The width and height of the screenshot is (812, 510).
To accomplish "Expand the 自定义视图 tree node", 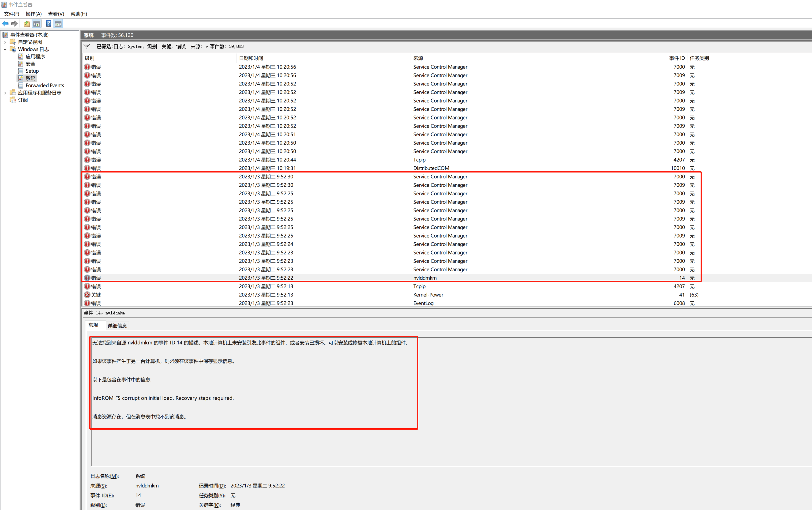I will (x=5, y=42).
